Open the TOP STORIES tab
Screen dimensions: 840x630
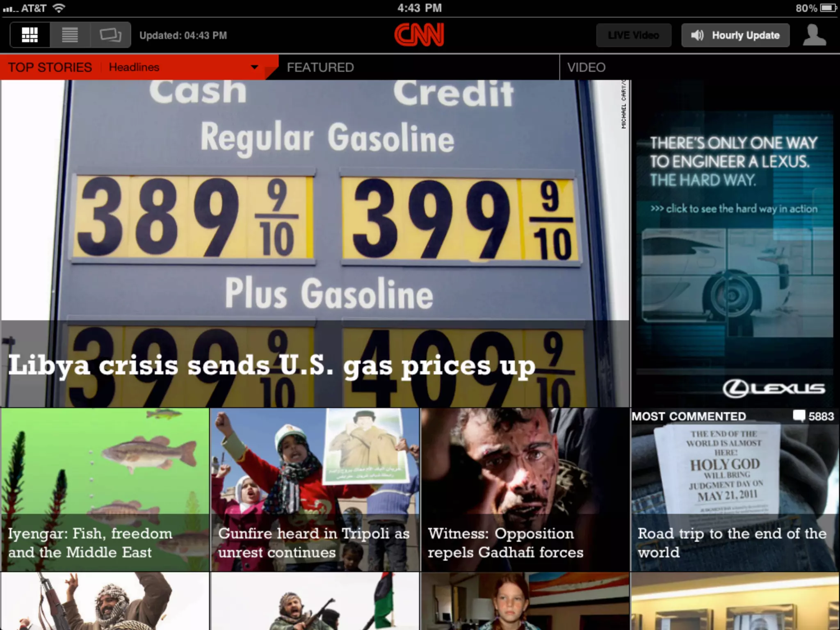coord(50,67)
